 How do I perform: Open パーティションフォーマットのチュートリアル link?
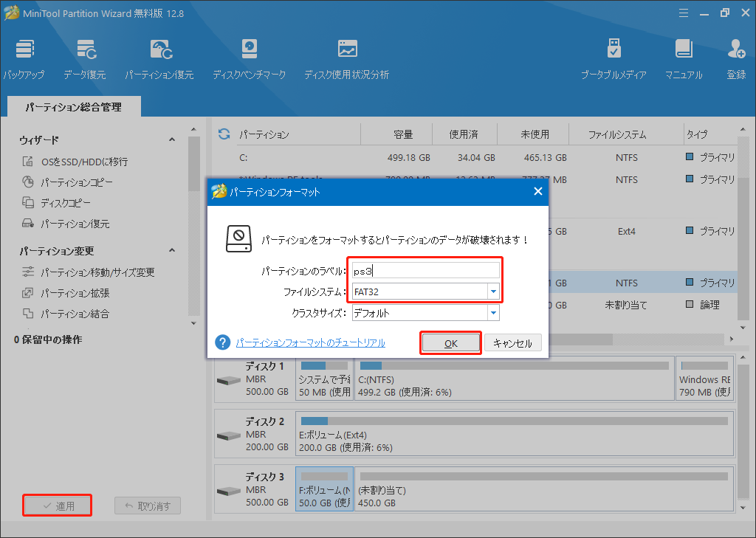pyautogui.click(x=311, y=342)
